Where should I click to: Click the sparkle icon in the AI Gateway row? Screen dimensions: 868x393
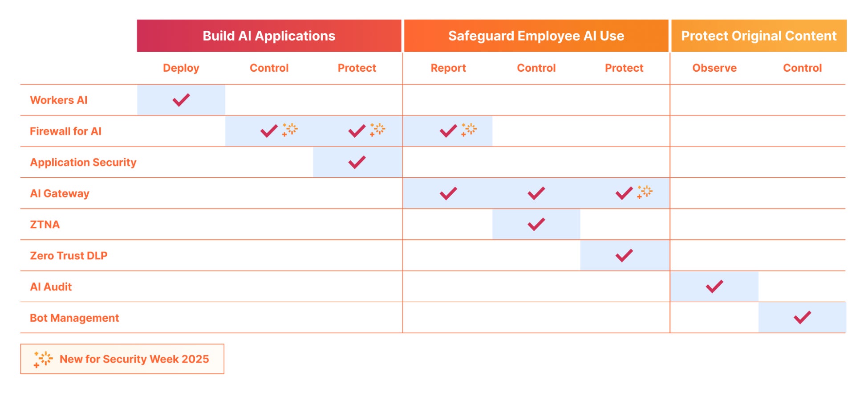[645, 192]
